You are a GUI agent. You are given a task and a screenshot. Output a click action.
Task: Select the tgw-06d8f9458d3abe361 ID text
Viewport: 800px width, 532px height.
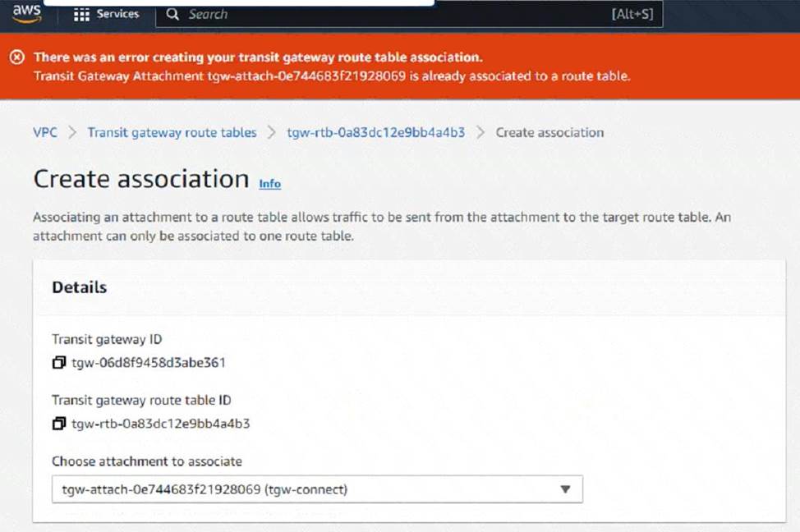[x=149, y=363]
